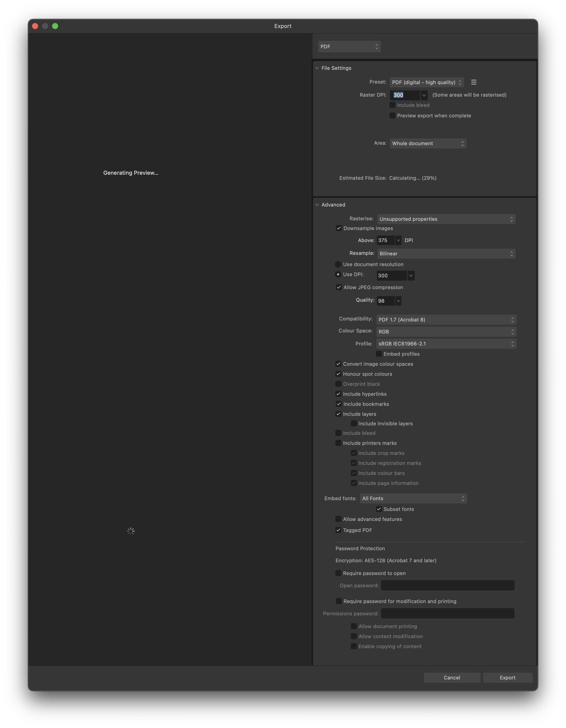The image size is (566, 728).
Task: Open the Area Whole document dropdown
Action: pos(428,143)
